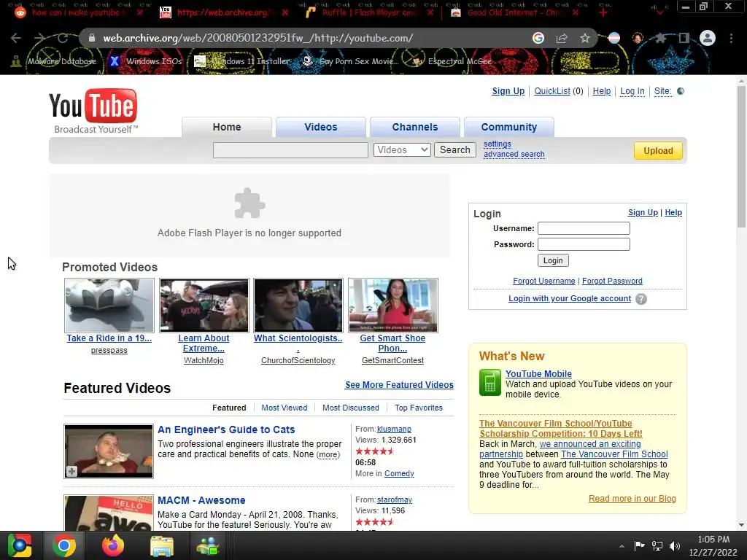Click Login with your Google account
This screenshot has width=747, height=560.
[x=570, y=298]
